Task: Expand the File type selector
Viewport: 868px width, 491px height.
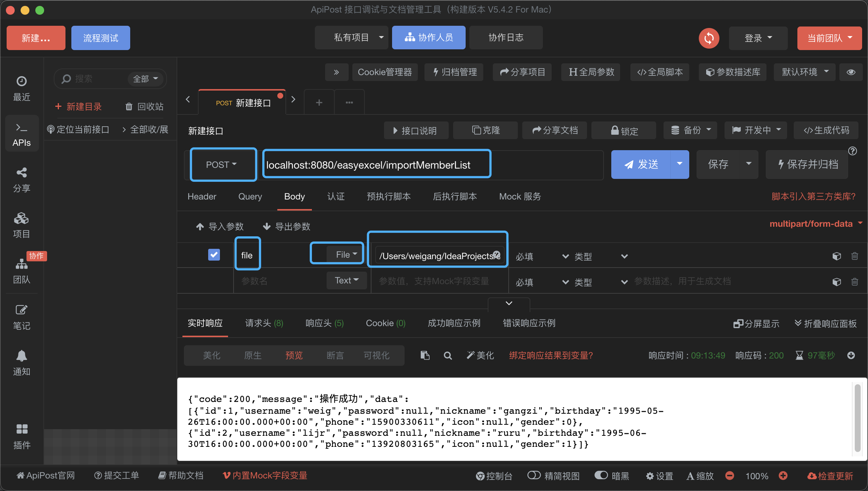Action: pyautogui.click(x=346, y=254)
